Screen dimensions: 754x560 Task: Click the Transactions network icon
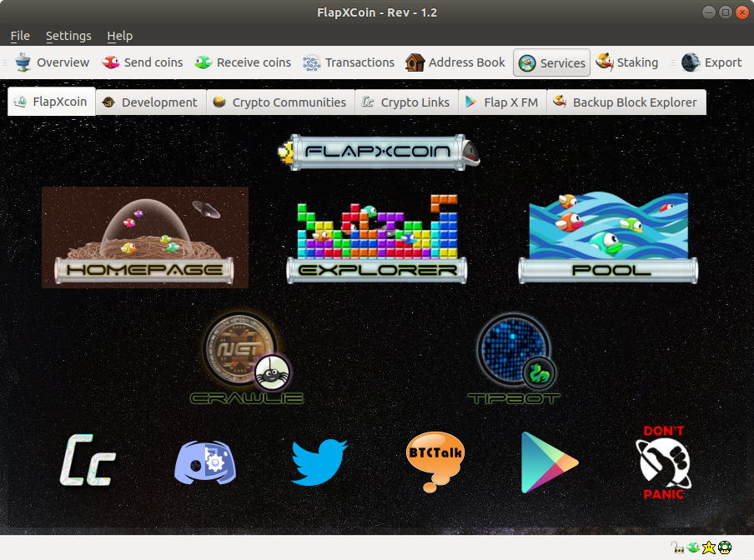click(312, 62)
